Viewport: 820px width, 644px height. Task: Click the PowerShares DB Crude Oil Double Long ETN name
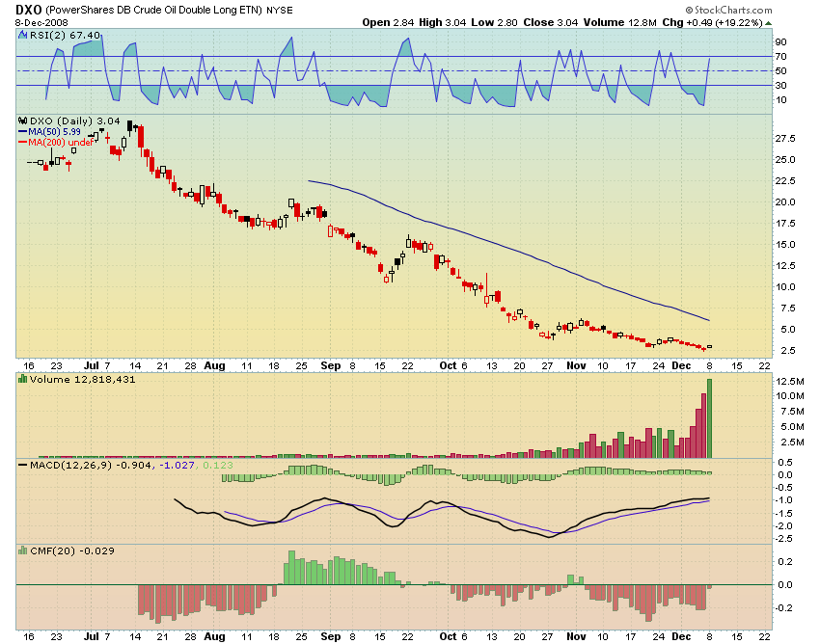click(153, 10)
